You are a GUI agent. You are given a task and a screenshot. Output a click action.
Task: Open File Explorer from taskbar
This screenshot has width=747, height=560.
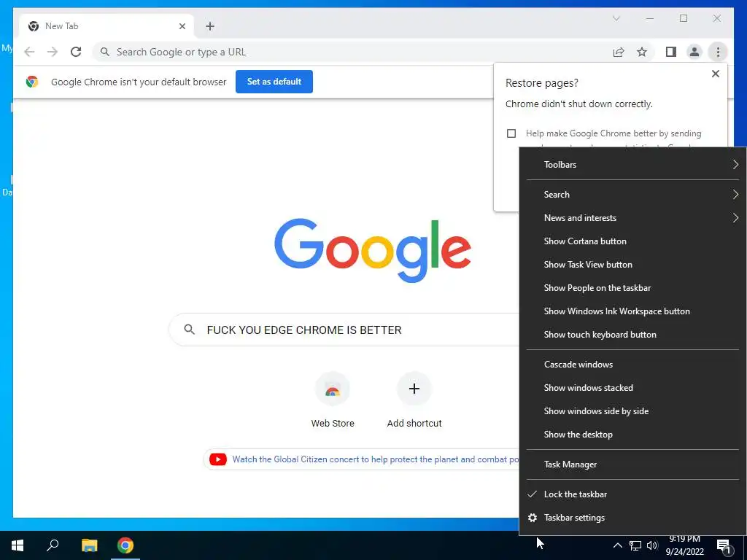pyautogui.click(x=89, y=545)
